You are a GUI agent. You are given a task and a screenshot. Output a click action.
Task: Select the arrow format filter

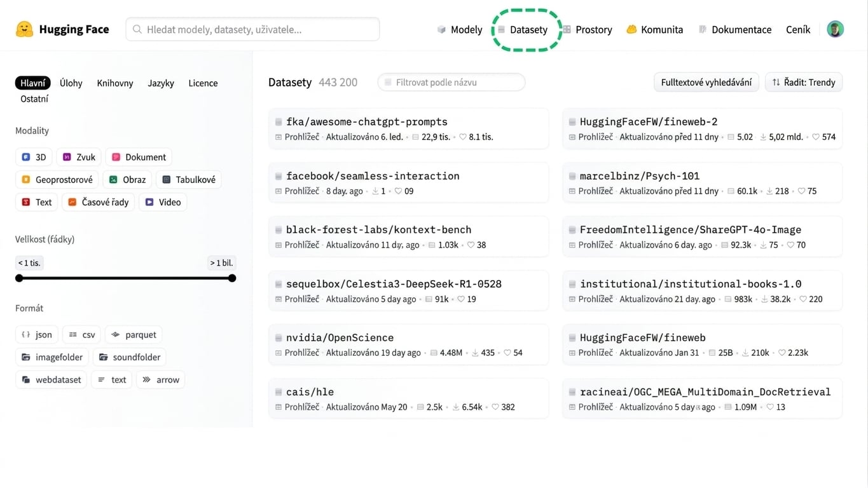coord(161,380)
